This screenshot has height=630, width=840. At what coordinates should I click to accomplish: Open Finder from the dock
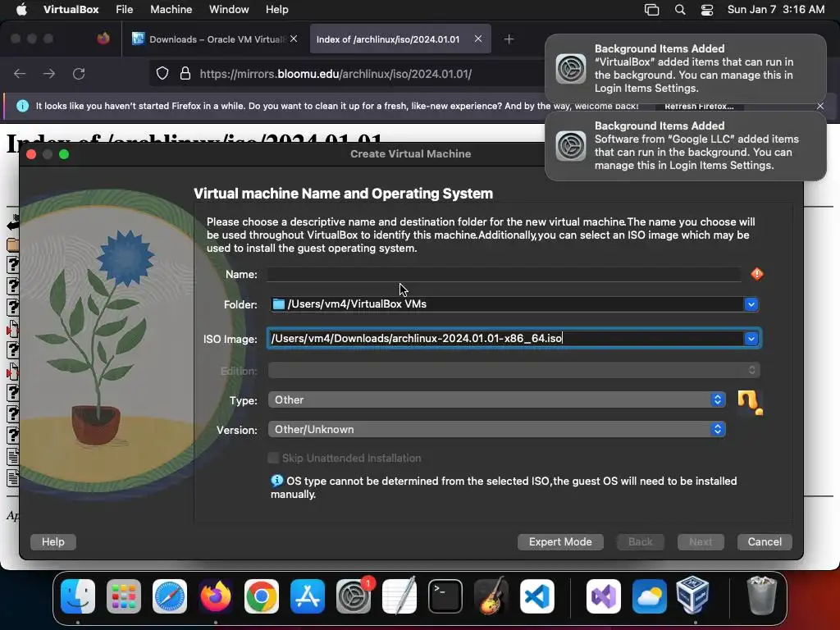coord(78,596)
